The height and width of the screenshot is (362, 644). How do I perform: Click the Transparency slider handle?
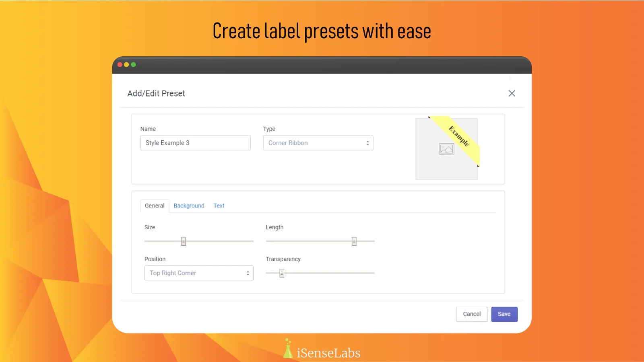[282, 274]
